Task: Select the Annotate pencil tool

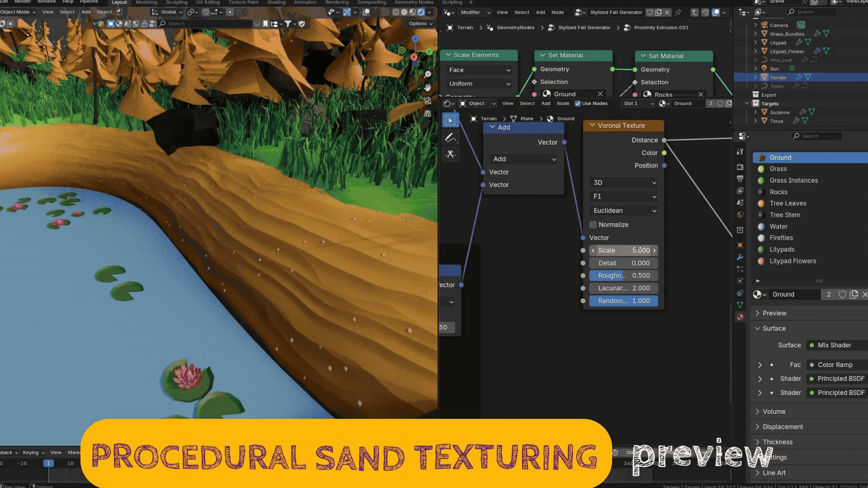Action: (450, 137)
